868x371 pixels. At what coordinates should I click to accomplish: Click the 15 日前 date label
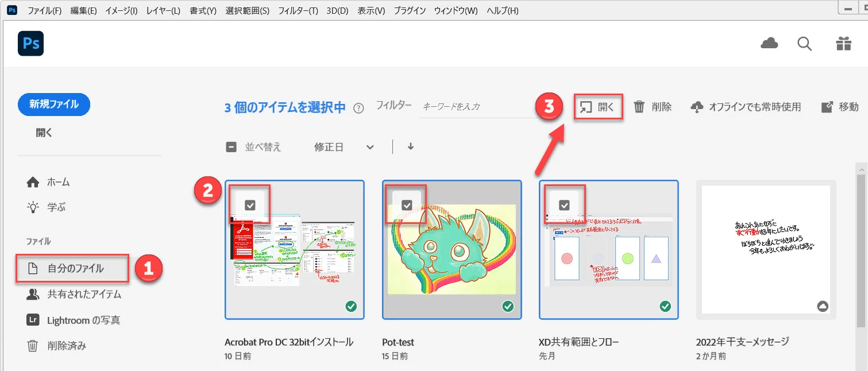395,356
